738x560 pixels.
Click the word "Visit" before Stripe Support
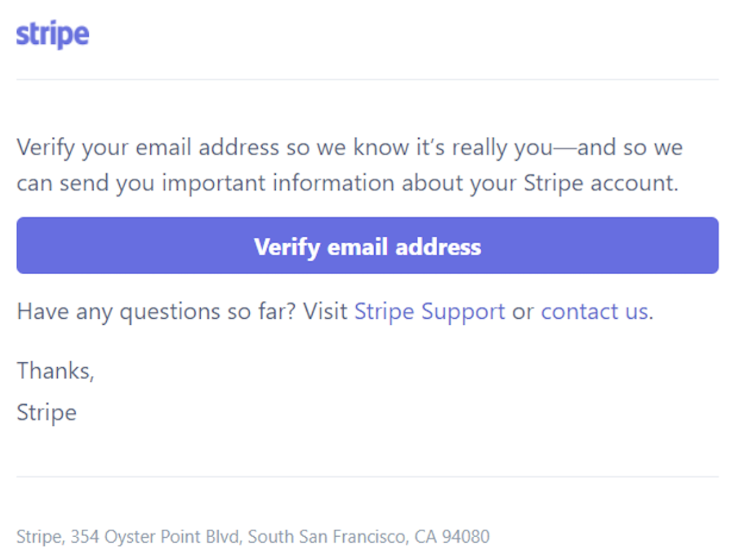[x=325, y=312]
